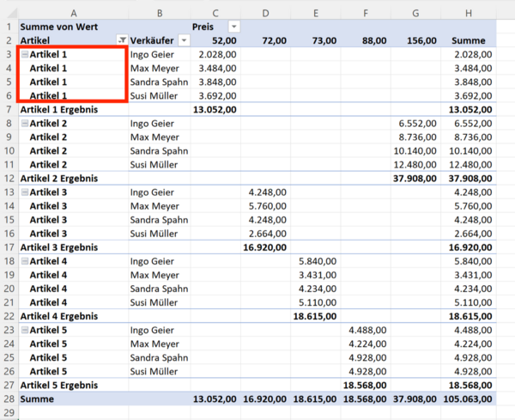Click the 'Summe' column header in H2
515x420 pixels.
[469, 40]
